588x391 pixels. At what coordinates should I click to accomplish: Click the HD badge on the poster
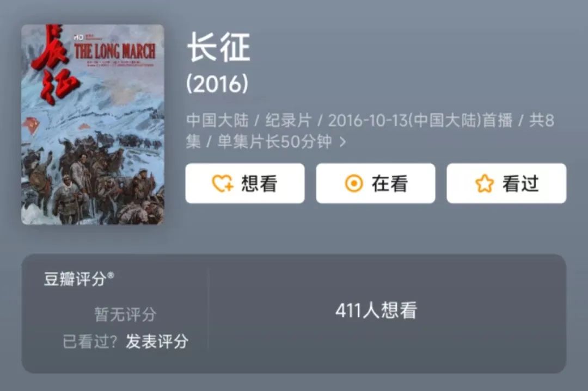[x=78, y=38]
